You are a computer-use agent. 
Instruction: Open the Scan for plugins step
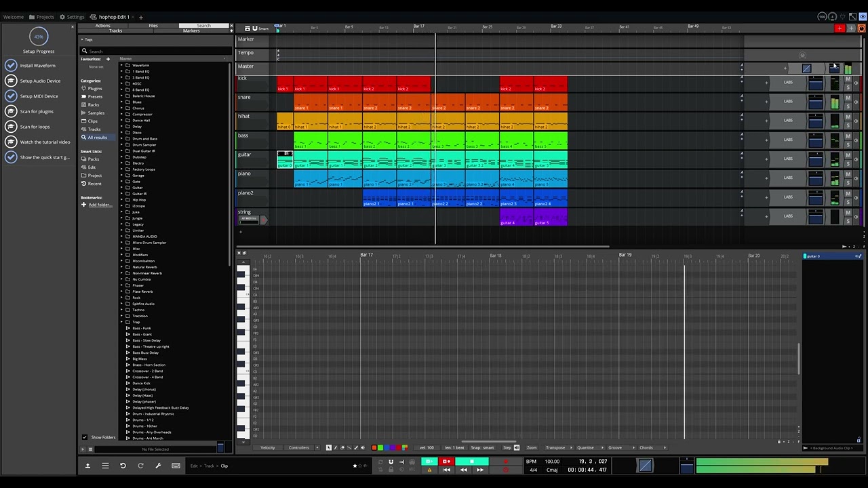(x=37, y=111)
